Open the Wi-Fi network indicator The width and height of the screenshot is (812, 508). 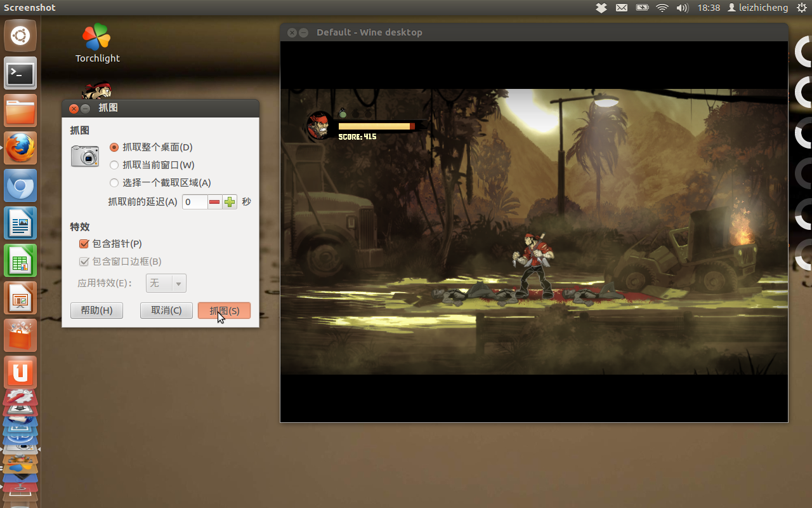click(x=662, y=8)
